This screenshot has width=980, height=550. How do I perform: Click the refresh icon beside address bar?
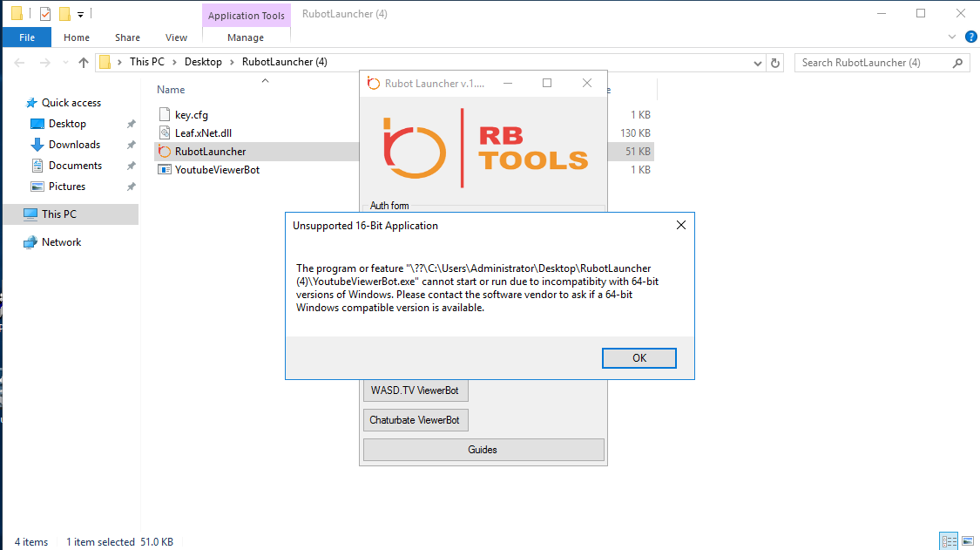point(777,63)
